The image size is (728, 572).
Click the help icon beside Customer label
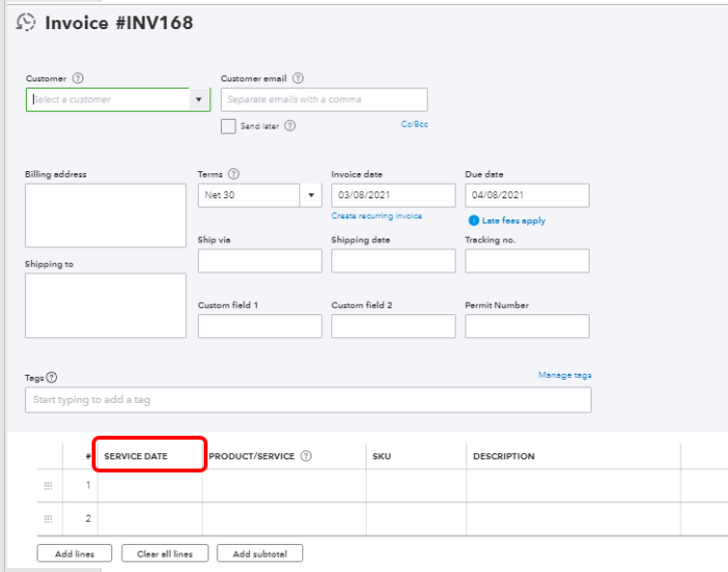pos(78,78)
